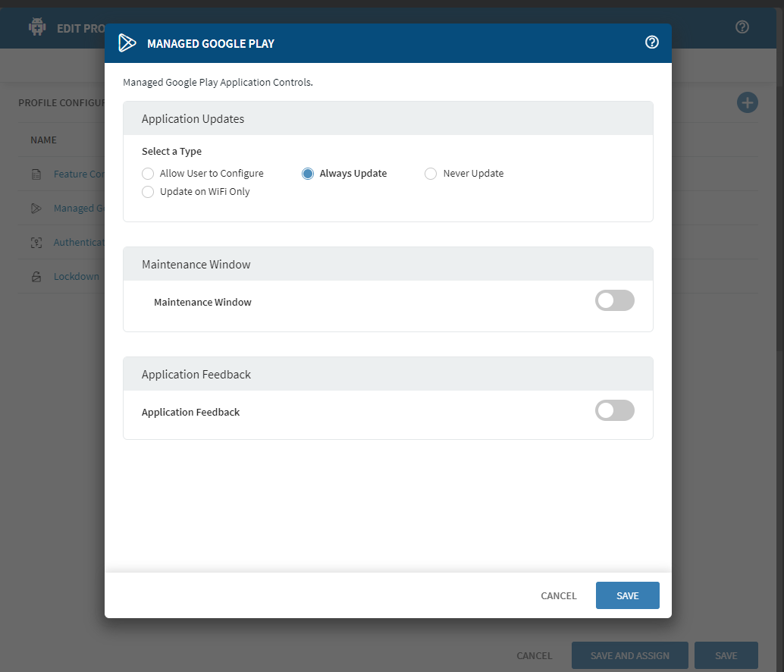
Task: Turn on the Application Feedback switch
Action: (614, 411)
